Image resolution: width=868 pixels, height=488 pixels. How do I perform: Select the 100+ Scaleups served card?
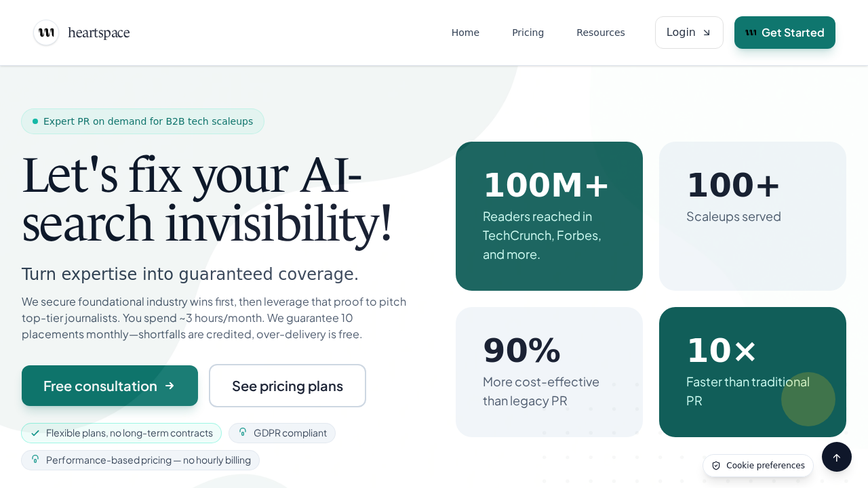pyautogui.click(x=753, y=216)
